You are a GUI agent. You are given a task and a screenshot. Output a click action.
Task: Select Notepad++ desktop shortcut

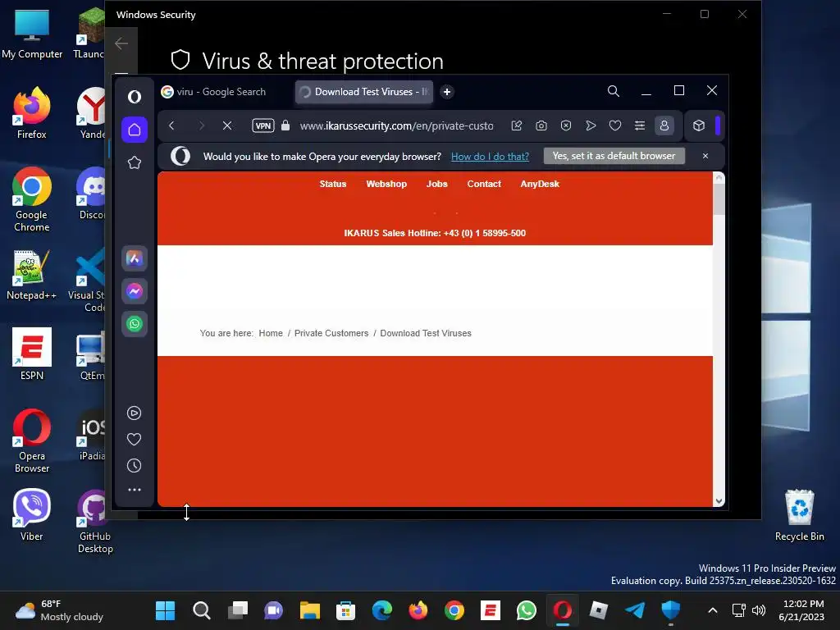[x=32, y=274]
